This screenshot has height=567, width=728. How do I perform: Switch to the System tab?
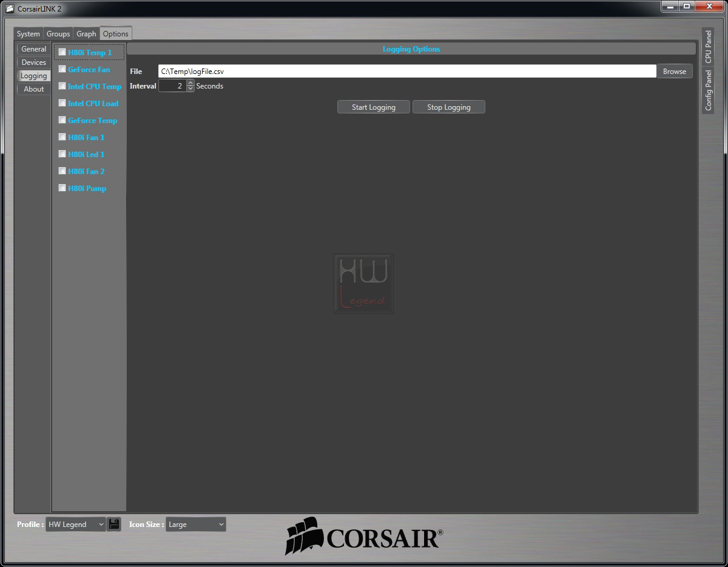[x=29, y=34]
